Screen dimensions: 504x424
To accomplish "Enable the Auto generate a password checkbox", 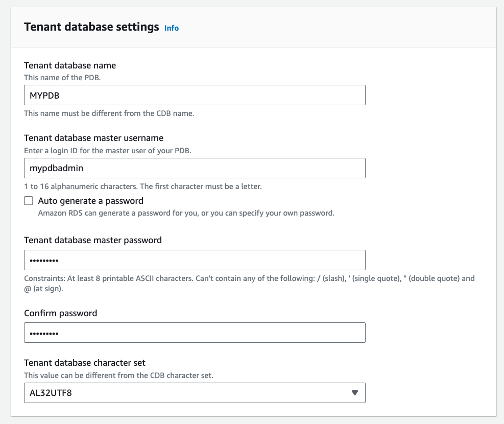I will point(29,201).
